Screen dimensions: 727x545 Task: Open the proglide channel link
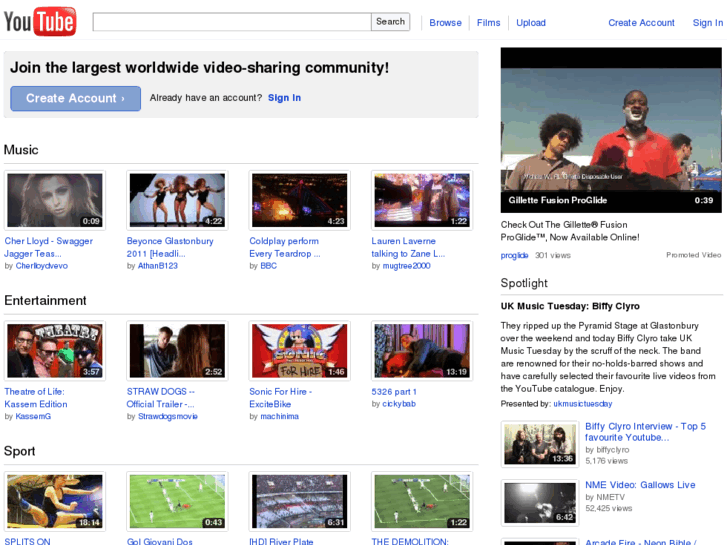(x=514, y=255)
